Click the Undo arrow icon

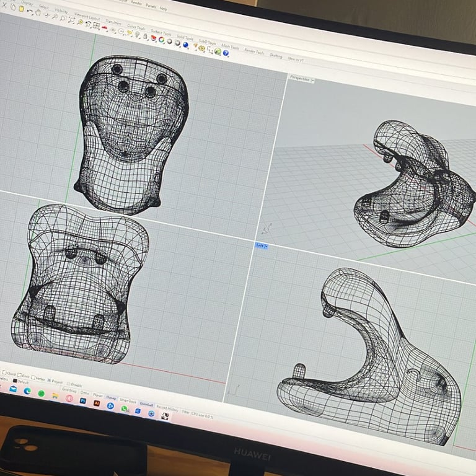point(30,11)
